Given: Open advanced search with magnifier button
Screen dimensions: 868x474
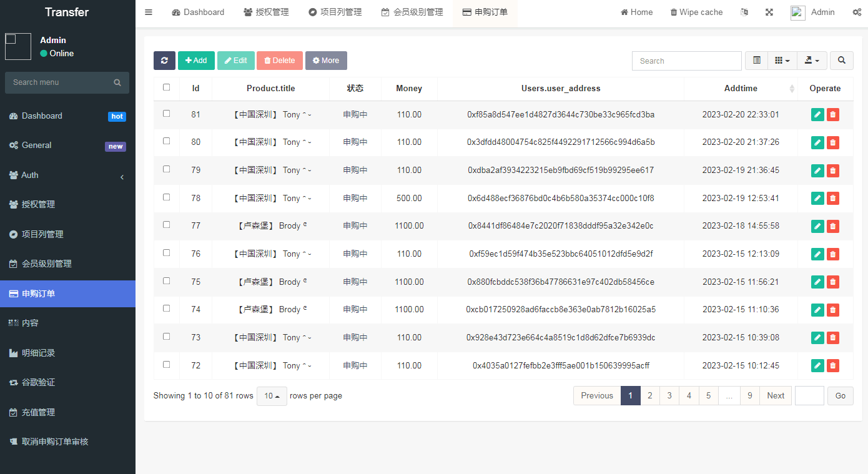Looking at the screenshot, I should point(841,61).
